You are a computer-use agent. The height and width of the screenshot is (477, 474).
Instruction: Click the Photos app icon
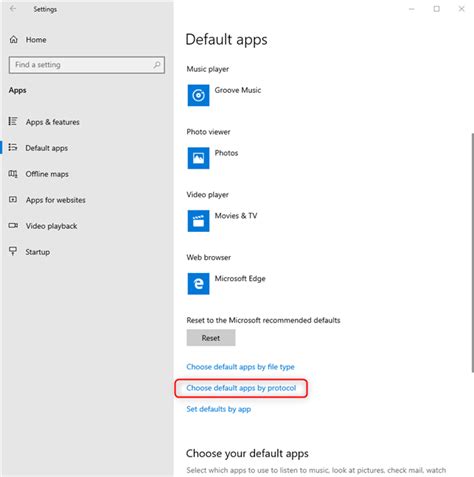198,158
